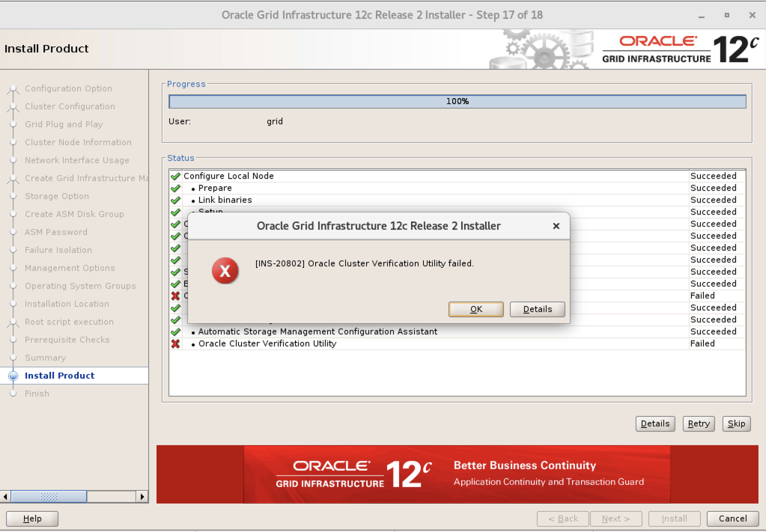Open Details in the INS-20802 dialog
The width and height of the screenshot is (766, 532).
pos(538,309)
